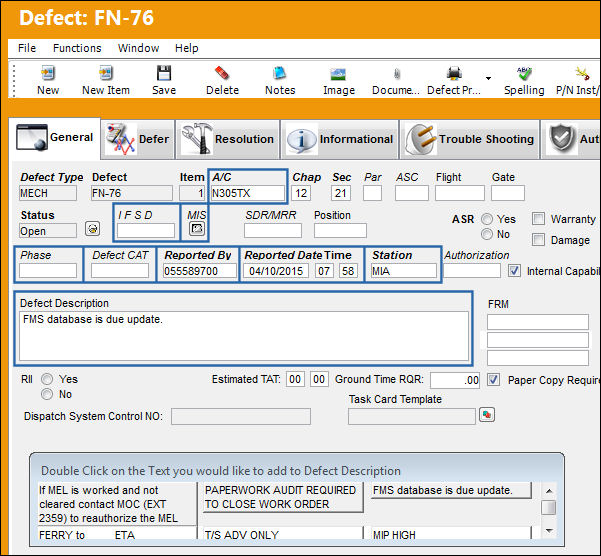Click the icon button next to Status
Screen dimensions: 601x556
[92, 229]
